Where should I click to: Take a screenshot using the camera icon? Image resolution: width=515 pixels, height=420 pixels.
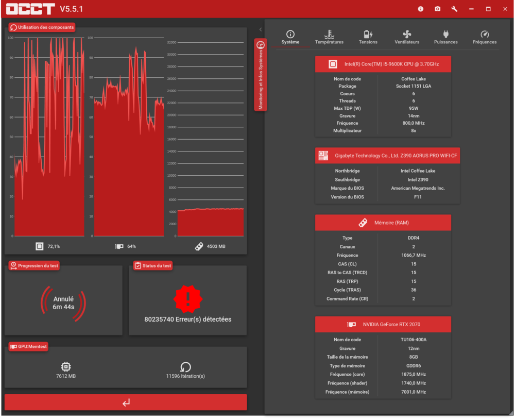coord(437,9)
